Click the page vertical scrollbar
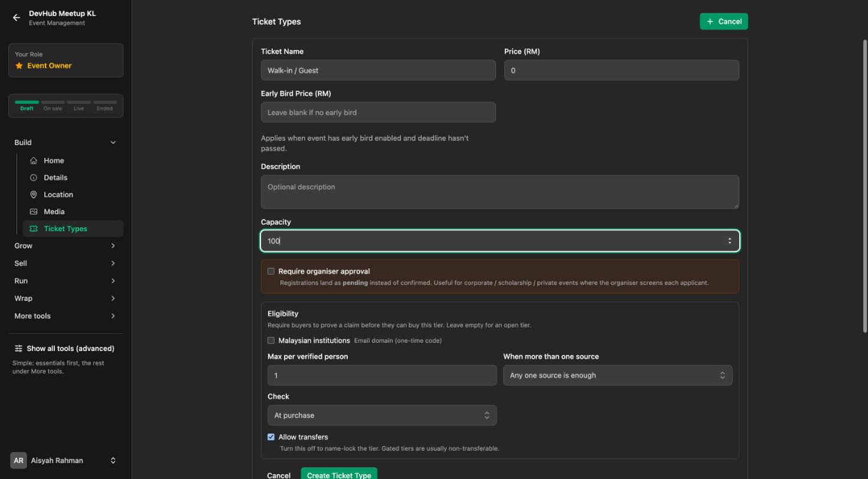Image resolution: width=868 pixels, height=479 pixels. point(865,186)
